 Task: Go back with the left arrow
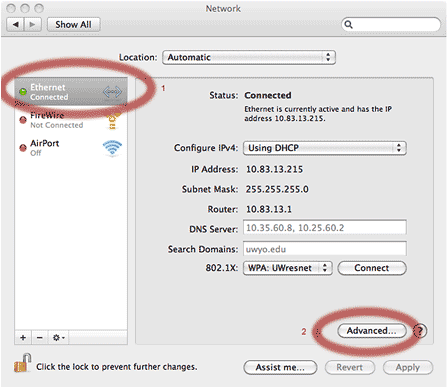point(15,25)
